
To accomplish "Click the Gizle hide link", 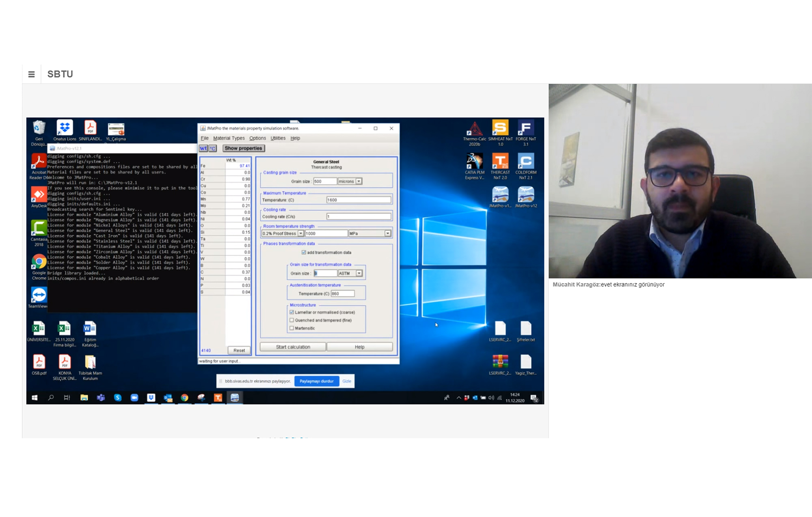I will pyautogui.click(x=347, y=381).
